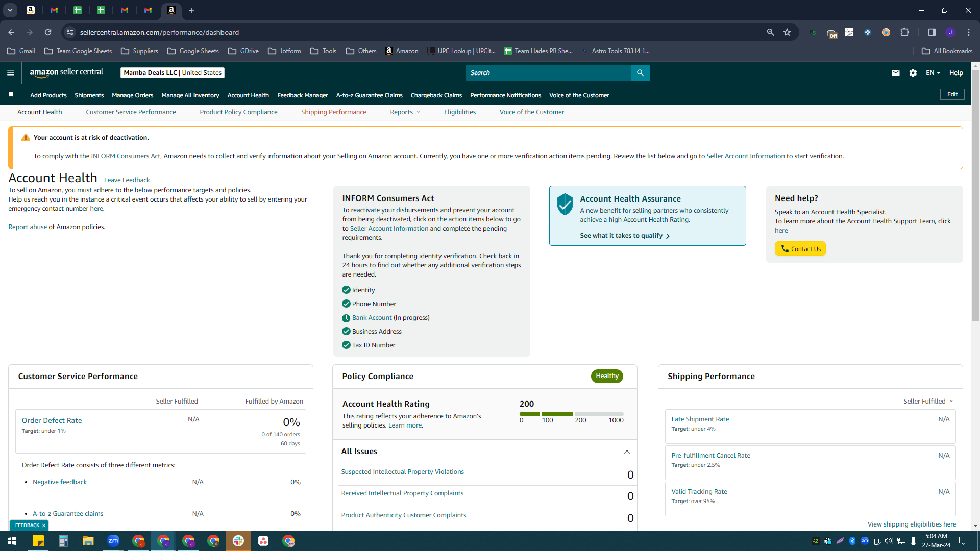Reload the page with the refresh icon

point(48,32)
